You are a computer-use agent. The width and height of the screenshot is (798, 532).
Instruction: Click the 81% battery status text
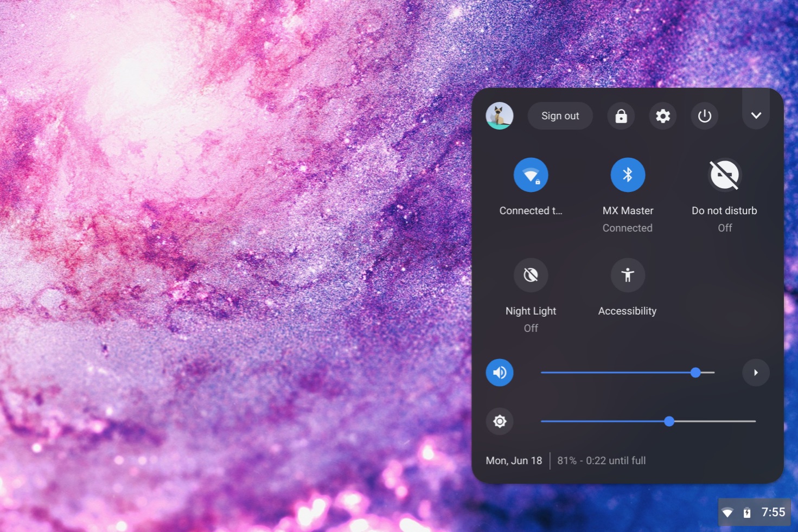pyautogui.click(x=601, y=460)
